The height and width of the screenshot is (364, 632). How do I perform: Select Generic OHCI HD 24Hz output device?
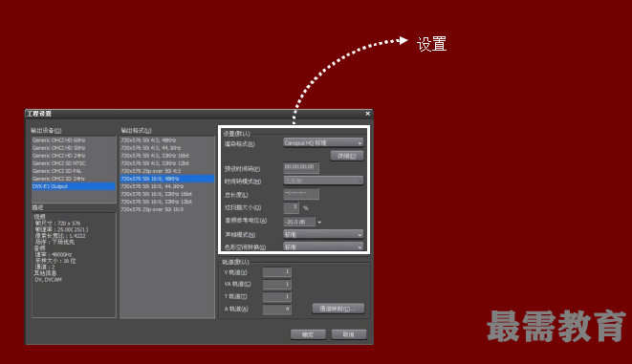74,156
